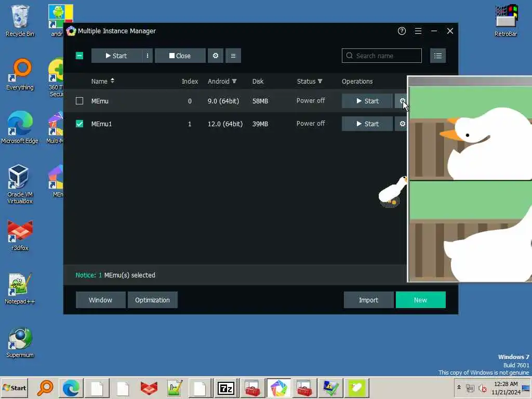Click the Search name field
Screen dimensions: 532x399
pos(382,56)
